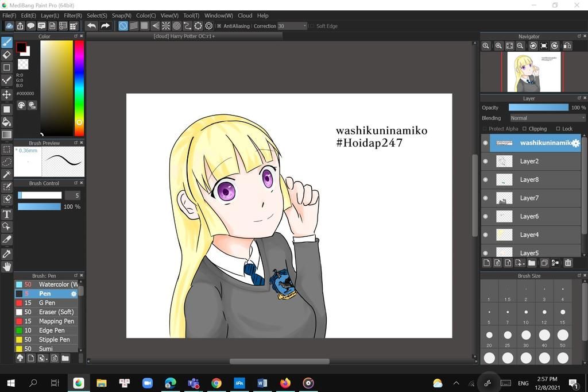Click the Navigator preview thumbnail
588x392 pixels.
534,72
